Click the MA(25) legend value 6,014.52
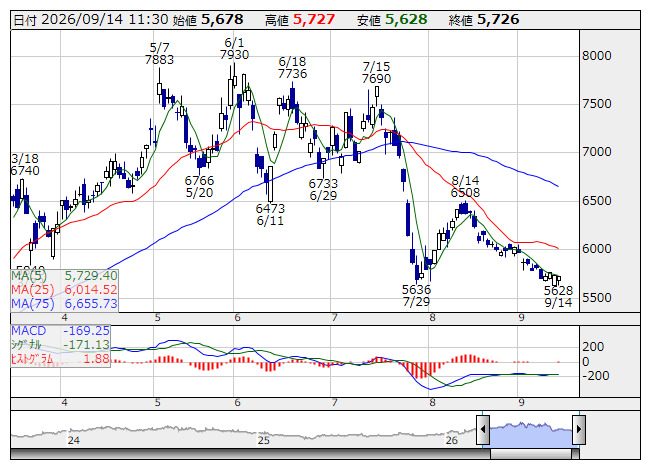 click(91, 290)
